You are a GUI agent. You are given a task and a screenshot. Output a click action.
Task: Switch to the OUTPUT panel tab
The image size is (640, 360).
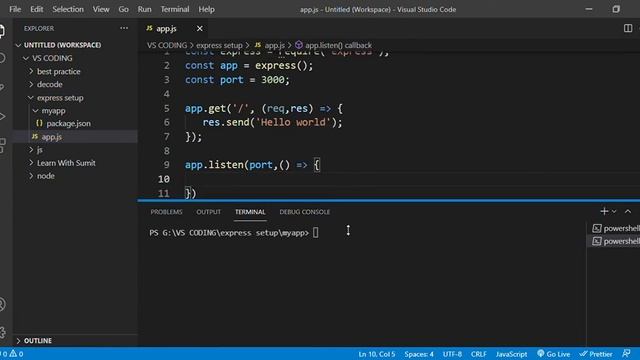coord(209,212)
